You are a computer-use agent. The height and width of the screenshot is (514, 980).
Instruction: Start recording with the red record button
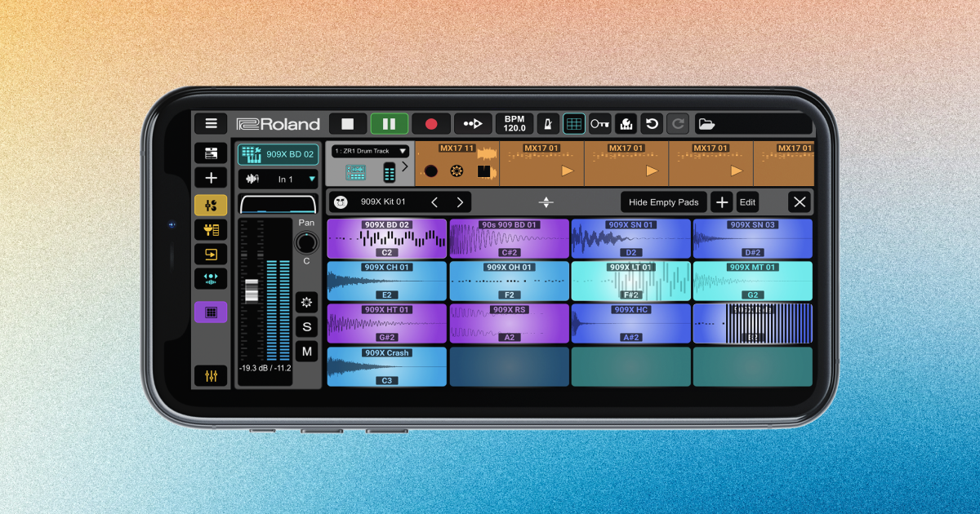point(431,124)
